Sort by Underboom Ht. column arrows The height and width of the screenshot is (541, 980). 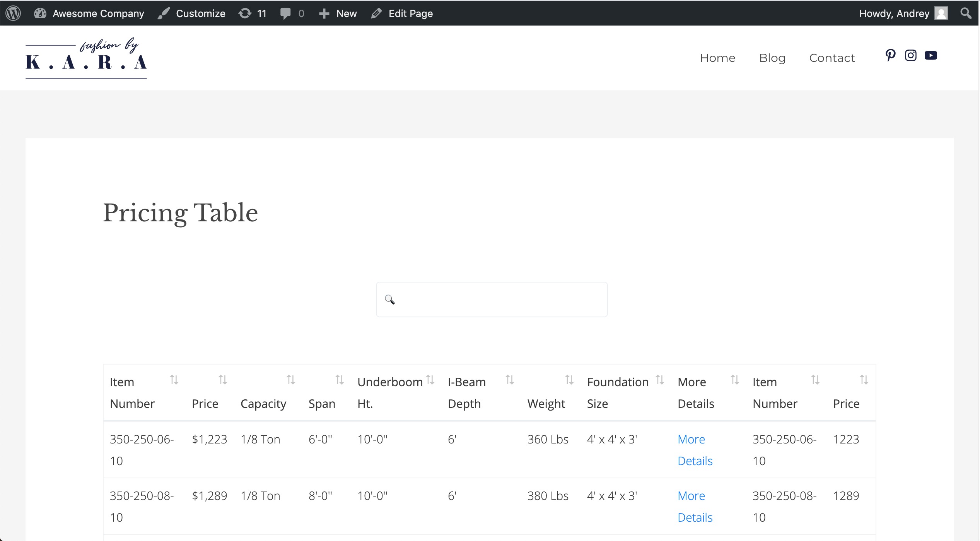click(x=430, y=380)
